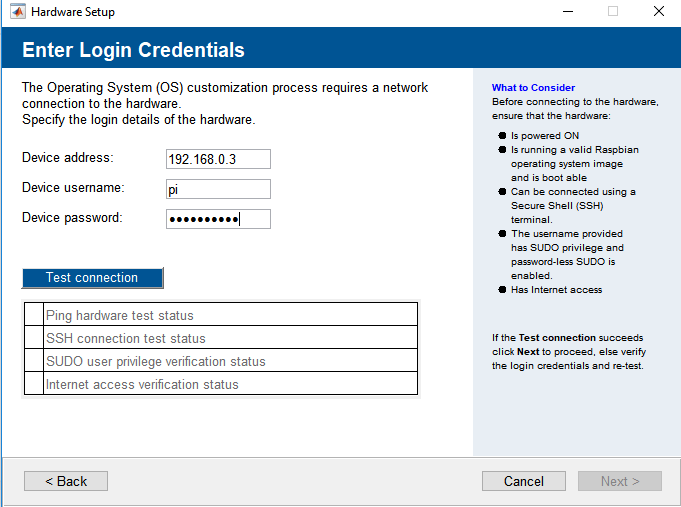The width and height of the screenshot is (681, 507).
Task: Click the What to Consider heading
Action: point(533,88)
